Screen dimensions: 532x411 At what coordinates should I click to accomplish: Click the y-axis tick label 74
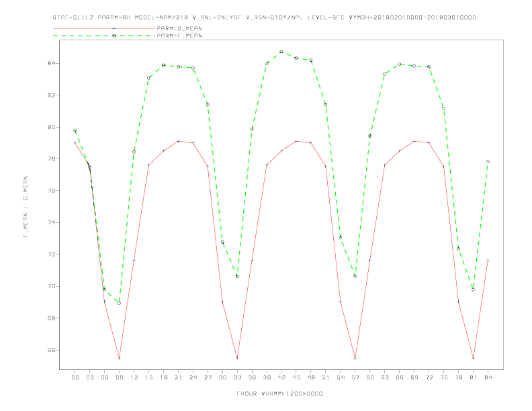(51, 222)
